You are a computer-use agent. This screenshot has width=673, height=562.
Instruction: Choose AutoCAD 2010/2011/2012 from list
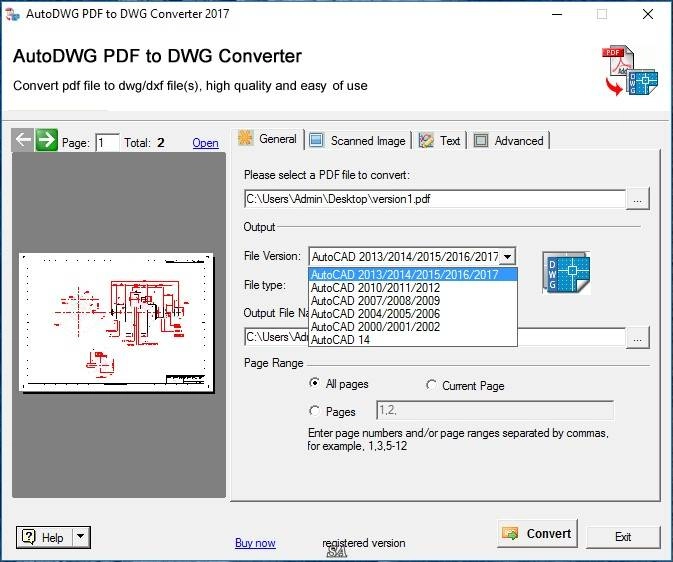pyautogui.click(x=413, y=288)
